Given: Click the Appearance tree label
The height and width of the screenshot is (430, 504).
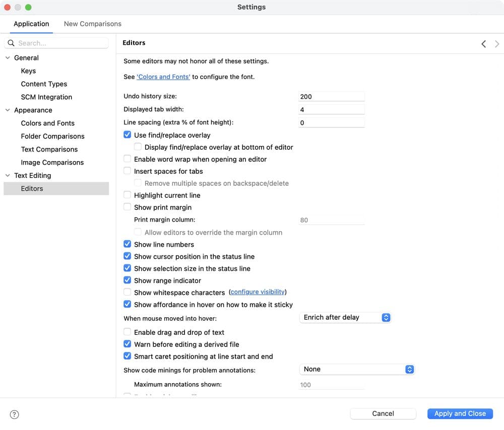Looking at the screenshot, I should (33, 110).
